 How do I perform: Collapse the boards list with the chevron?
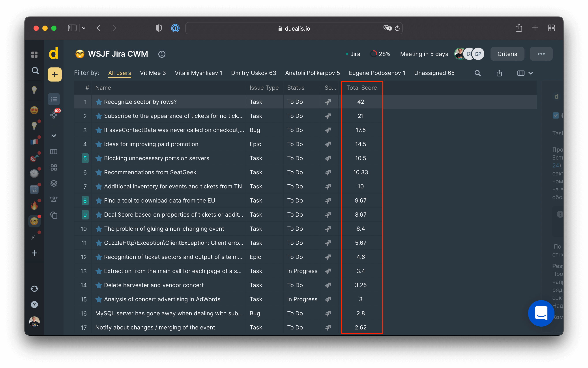tap(54, 136)
